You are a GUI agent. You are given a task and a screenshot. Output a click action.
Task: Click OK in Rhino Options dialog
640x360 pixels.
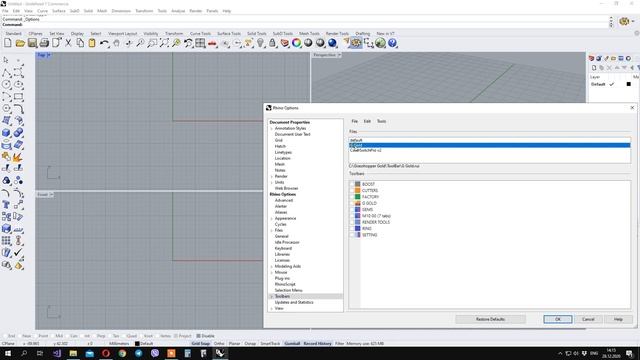[x=558, y=319]
